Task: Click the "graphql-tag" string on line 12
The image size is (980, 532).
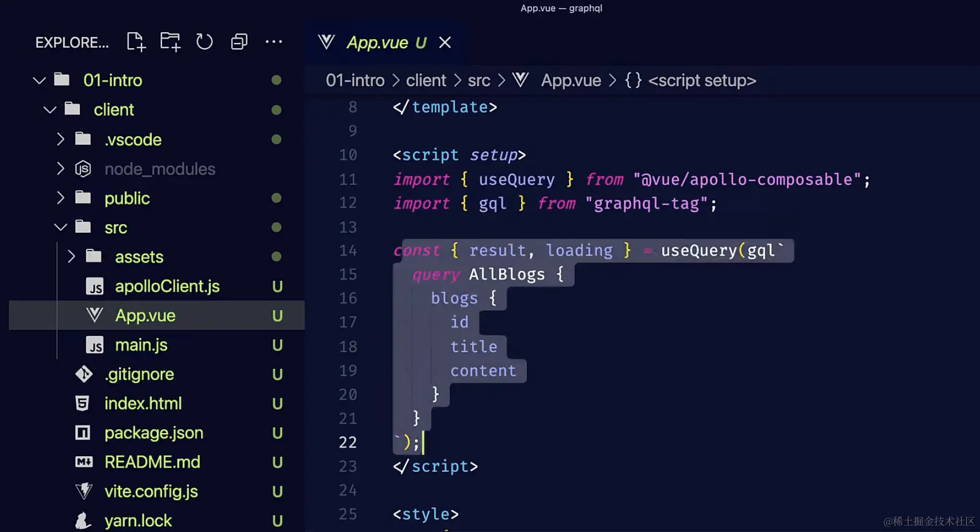Action: [x=647, y=204]
